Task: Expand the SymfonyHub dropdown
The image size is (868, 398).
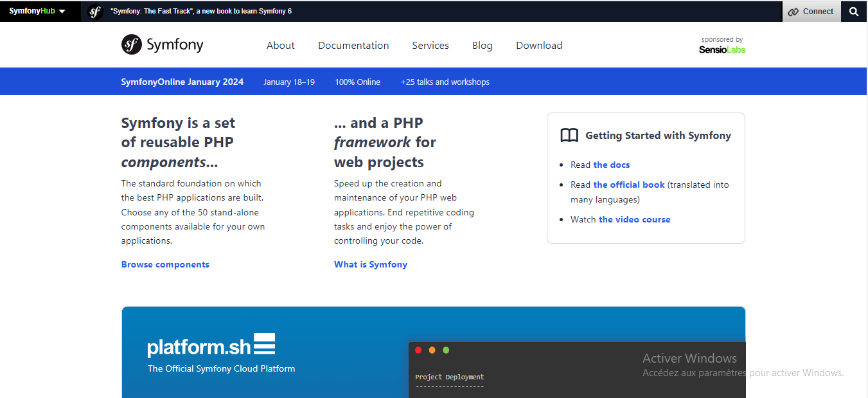Action: coord(37,11)
